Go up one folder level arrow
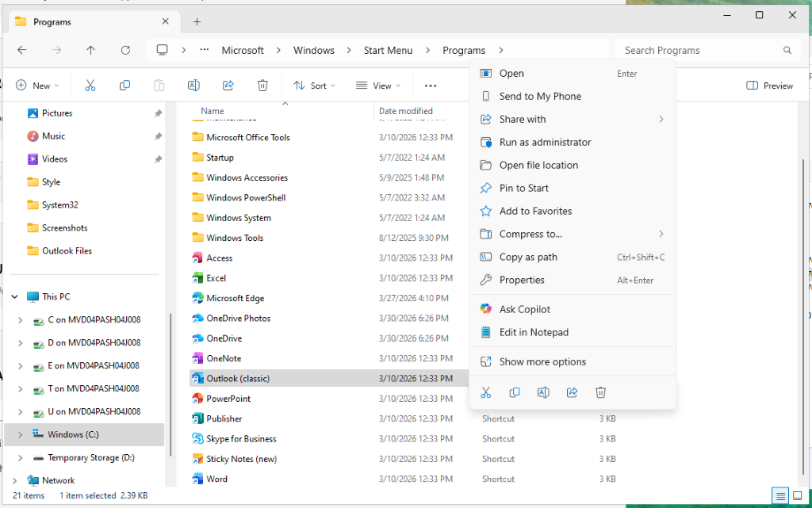Screen dimensions: 812x508 pos(90,50)
